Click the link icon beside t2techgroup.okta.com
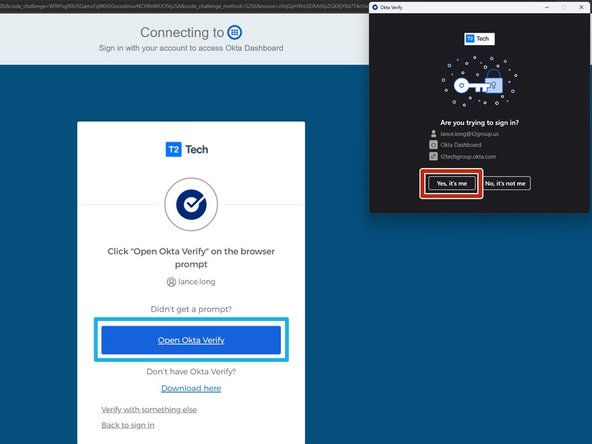Image resolution: width=592 pixels, height=444 pixels. coord(433,156)
